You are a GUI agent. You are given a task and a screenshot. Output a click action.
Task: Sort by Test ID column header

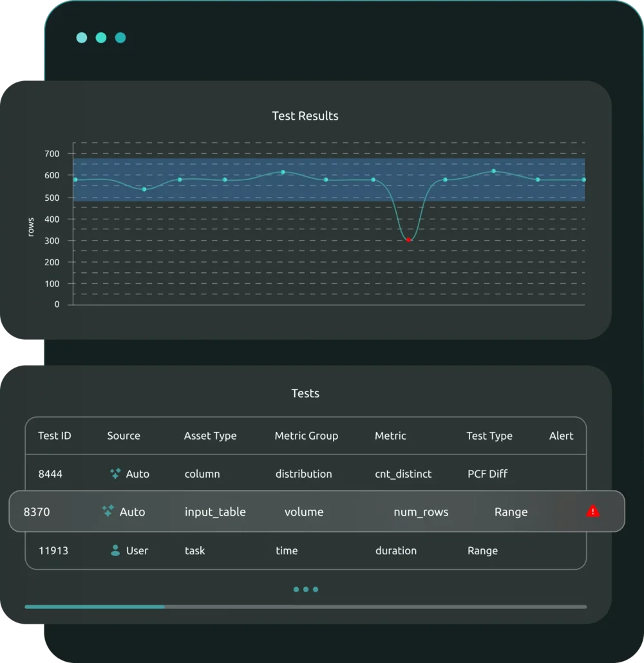point(54,436)
